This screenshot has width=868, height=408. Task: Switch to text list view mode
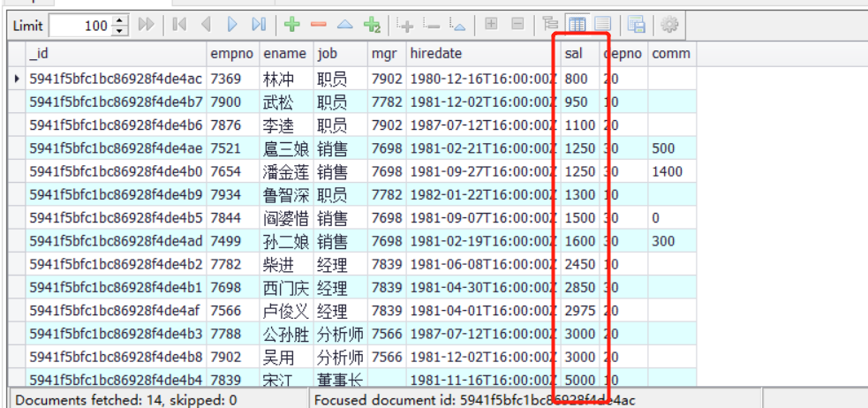603,25
